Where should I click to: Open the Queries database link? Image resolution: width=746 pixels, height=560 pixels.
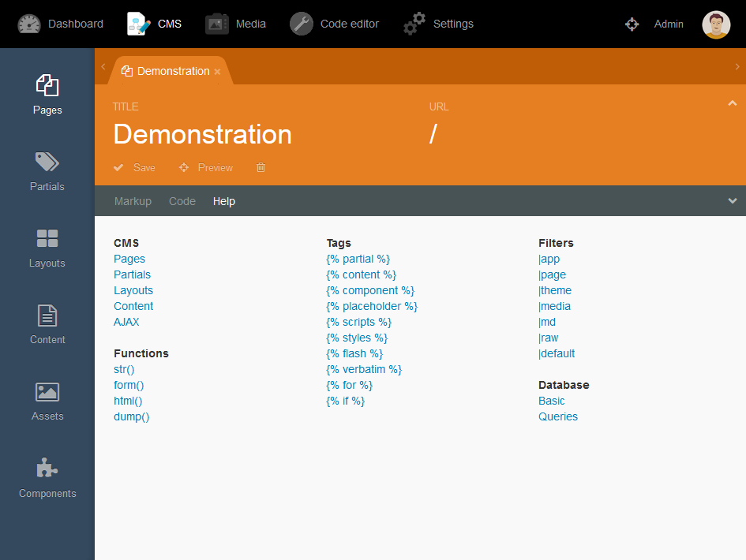558,416
